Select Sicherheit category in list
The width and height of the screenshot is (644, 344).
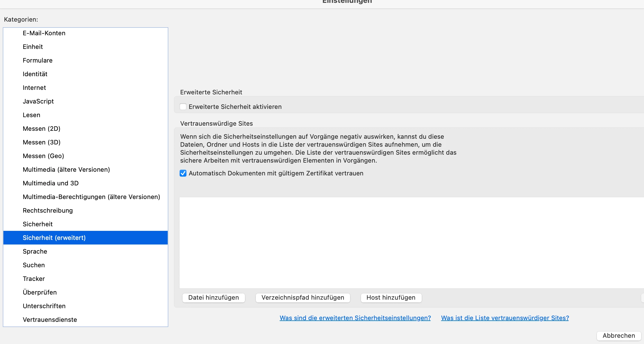click(x=38, y=224)
